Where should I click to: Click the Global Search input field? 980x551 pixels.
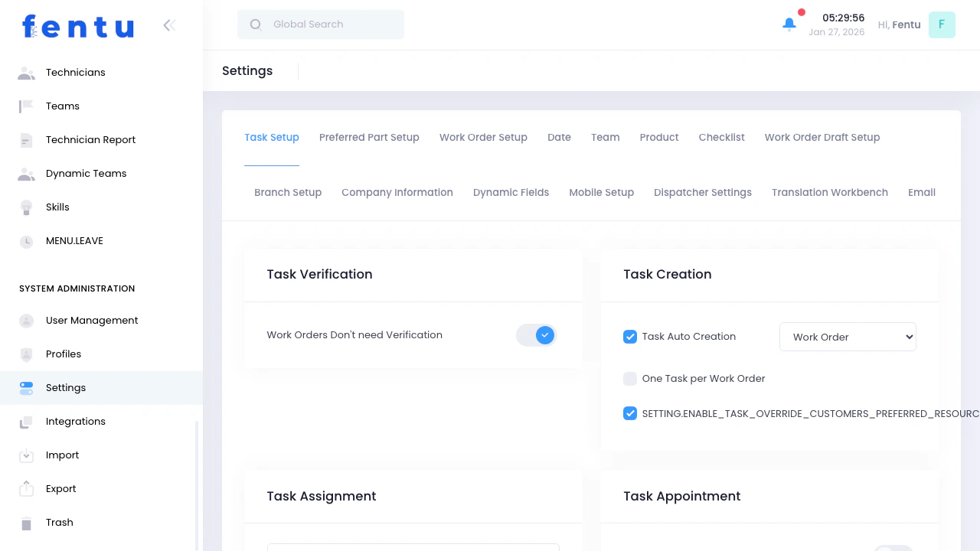[320, 24]
